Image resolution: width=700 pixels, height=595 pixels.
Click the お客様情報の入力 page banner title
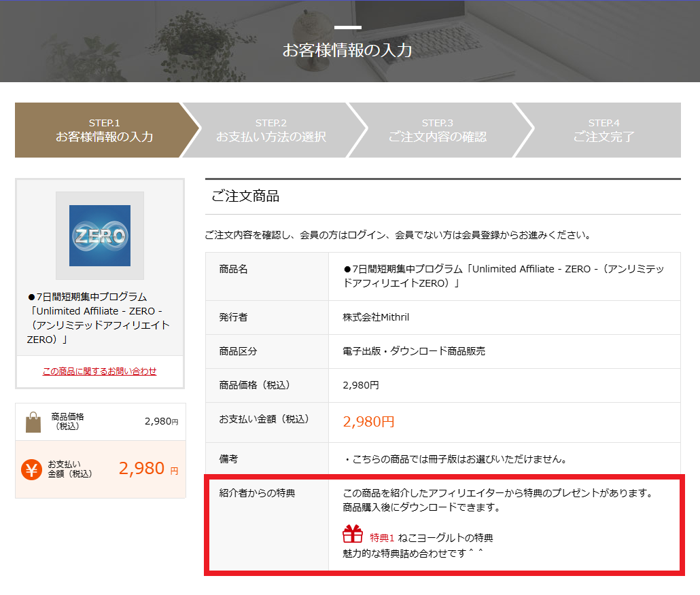[347, 51]
